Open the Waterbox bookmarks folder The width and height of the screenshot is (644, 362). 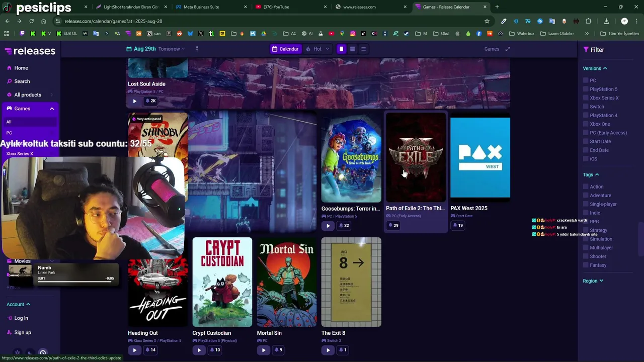(x=522, y=34)
